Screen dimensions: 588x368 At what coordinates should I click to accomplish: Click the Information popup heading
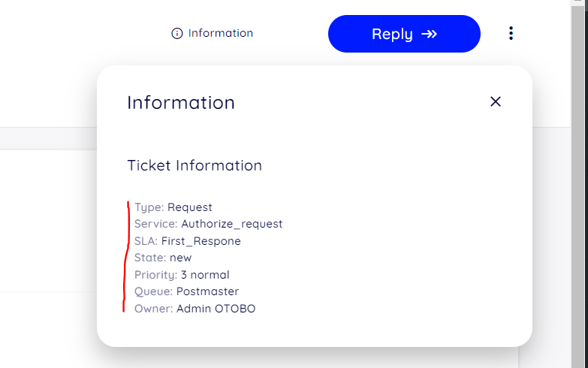[181, 102]
